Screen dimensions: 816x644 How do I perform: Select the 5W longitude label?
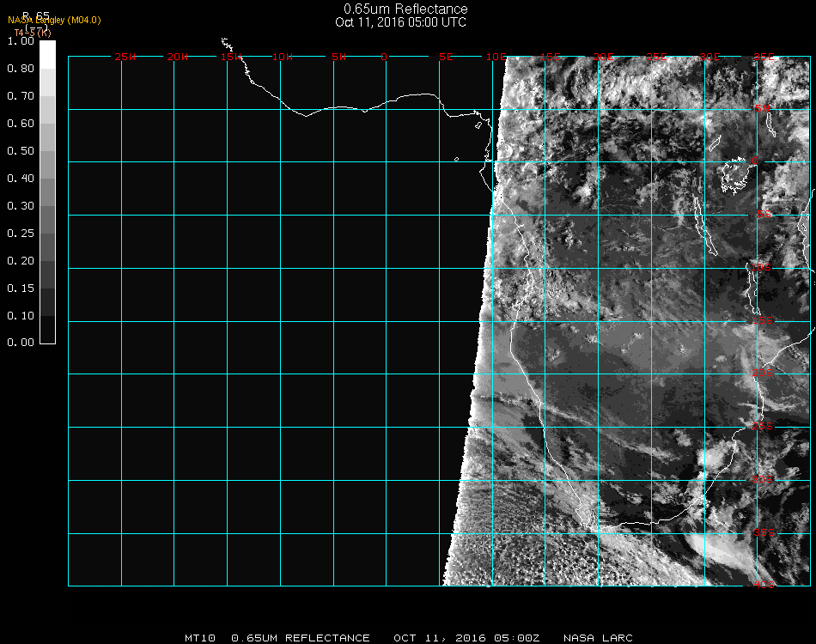[x=338, y=57]
